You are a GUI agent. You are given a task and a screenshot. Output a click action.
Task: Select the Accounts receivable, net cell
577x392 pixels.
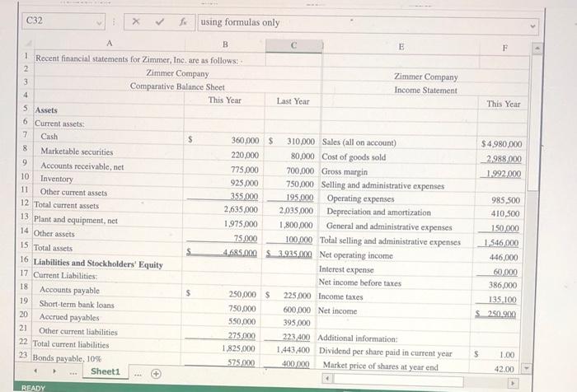82,166
